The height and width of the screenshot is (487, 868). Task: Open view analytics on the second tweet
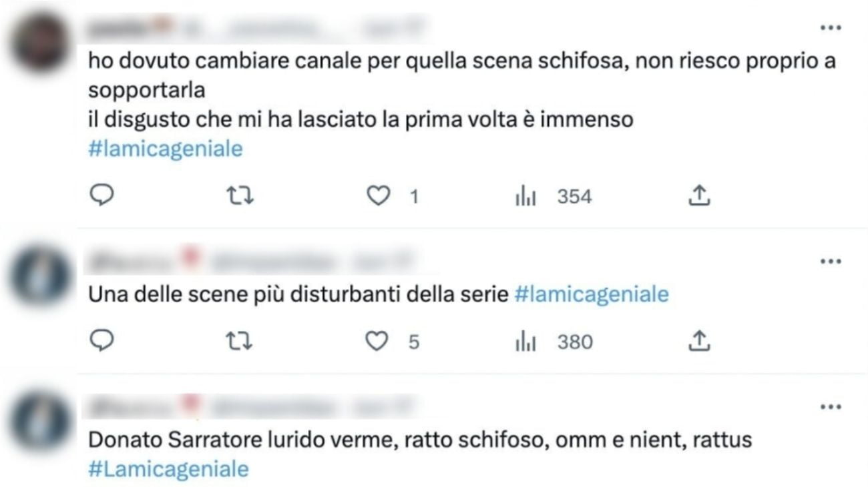coord(527,342)
